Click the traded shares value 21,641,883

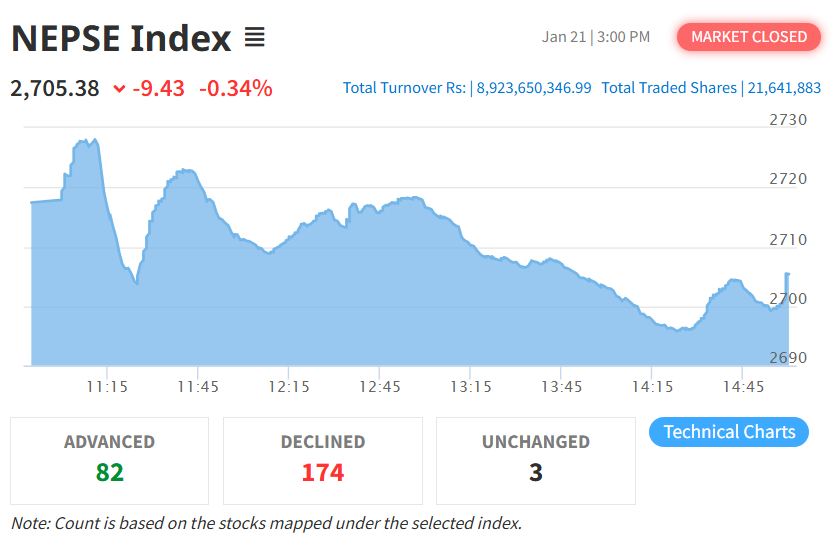(x=784, y=88)
